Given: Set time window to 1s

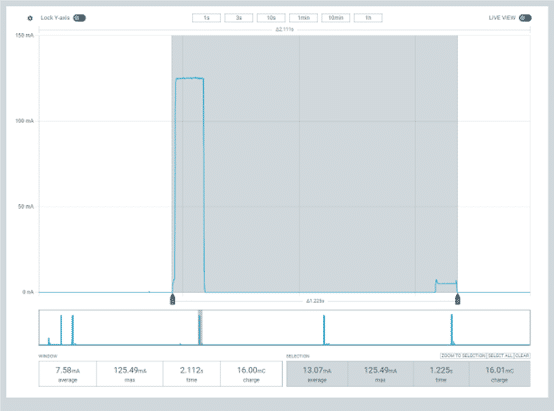Looking at the screenshot, I should [206, 18].
